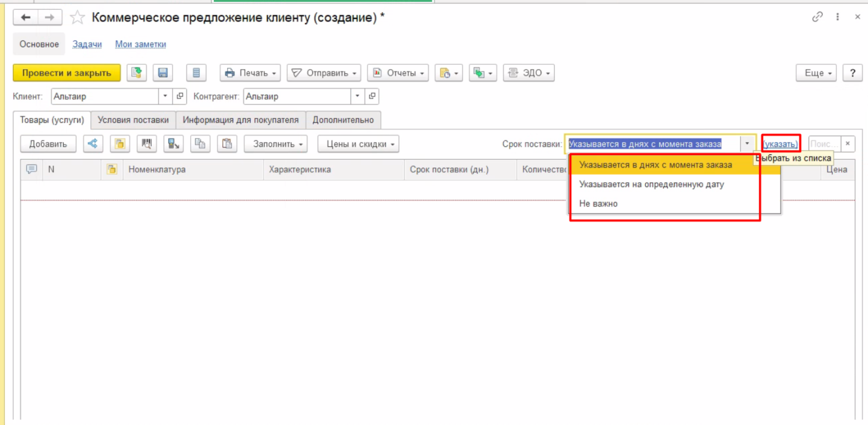Click the link icon at top right
This screenshot has width=868, height=425.
(818, 18)
